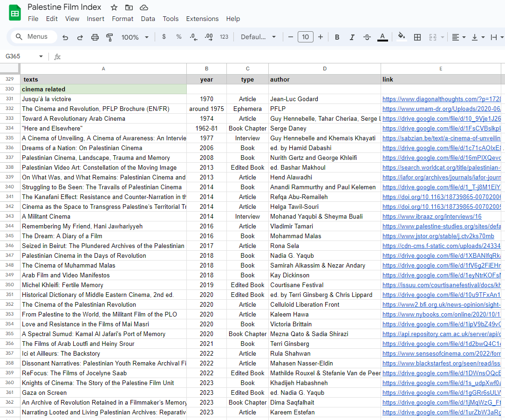
Task: Check the cloud save status icon
Action: point(144,7)
